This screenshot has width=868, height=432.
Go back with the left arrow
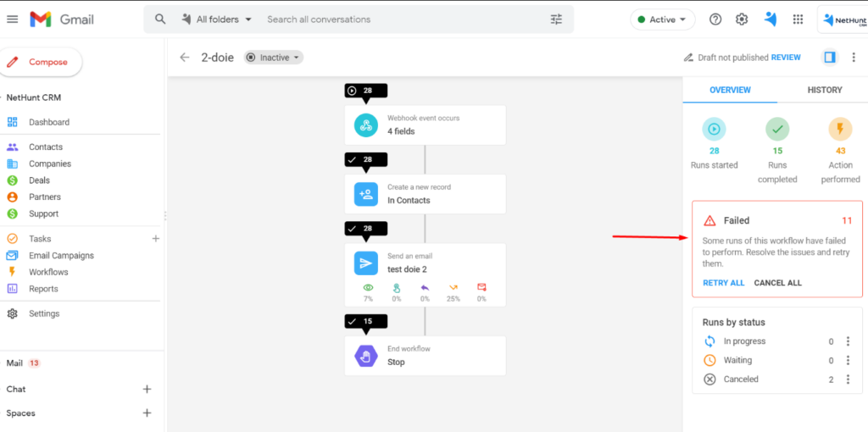pyautogui.click(x=185, y=58)
